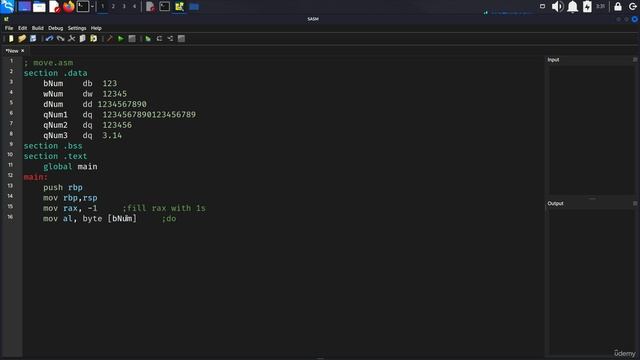Launch Firefox from the top panel
Viewport: 640px width, 360px height.
point(69,7)
